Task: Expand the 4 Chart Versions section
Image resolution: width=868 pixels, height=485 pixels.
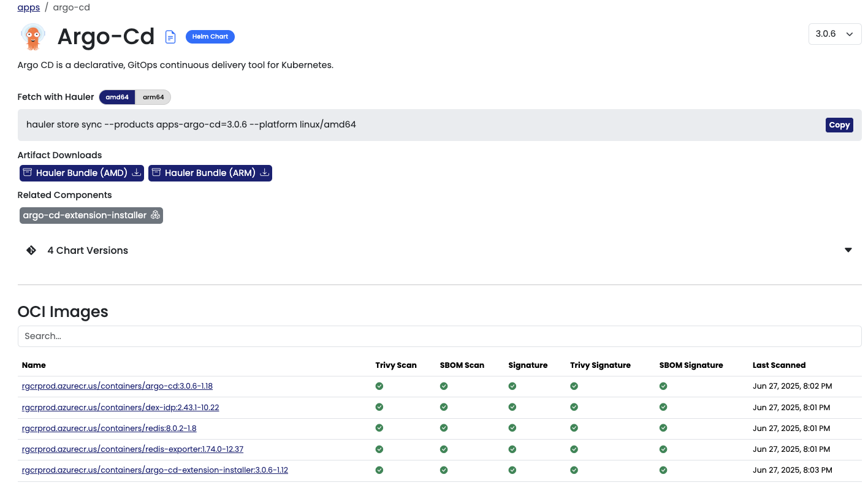Action: (x=440, y=250)
